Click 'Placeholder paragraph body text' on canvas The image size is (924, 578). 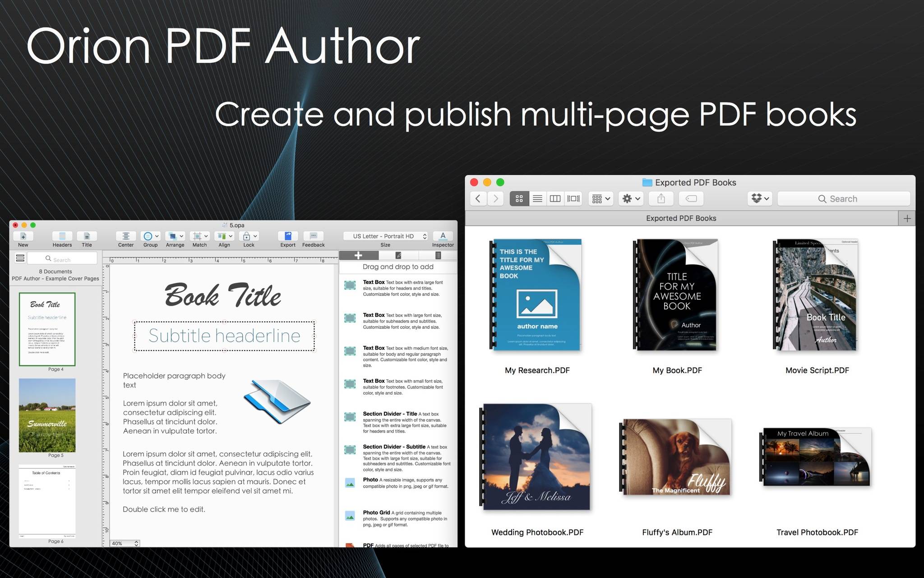click(x=174, y=380)
